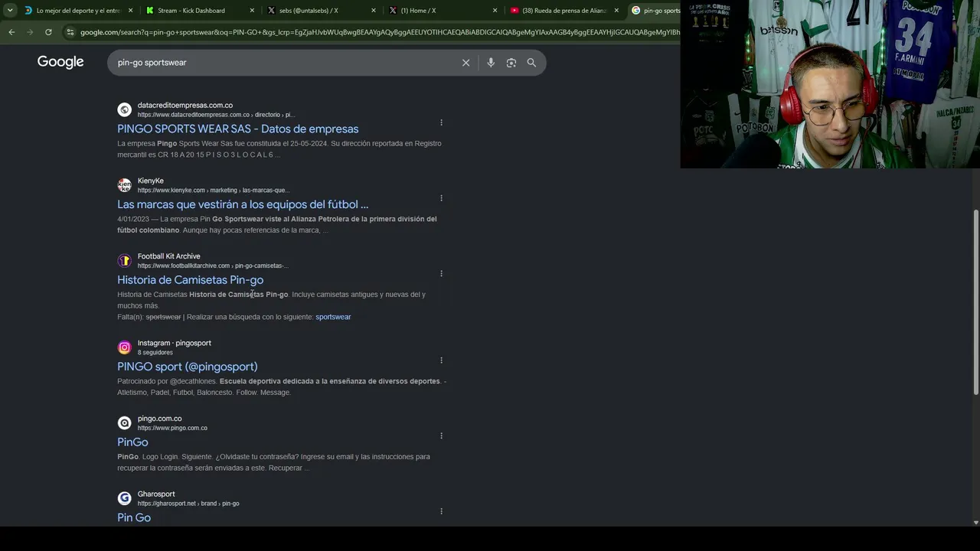The width and height of the screenshot is (980, 551).
Task: Close the 'Lo mejor del deporte' tab
Action: [x=130, y=11]
